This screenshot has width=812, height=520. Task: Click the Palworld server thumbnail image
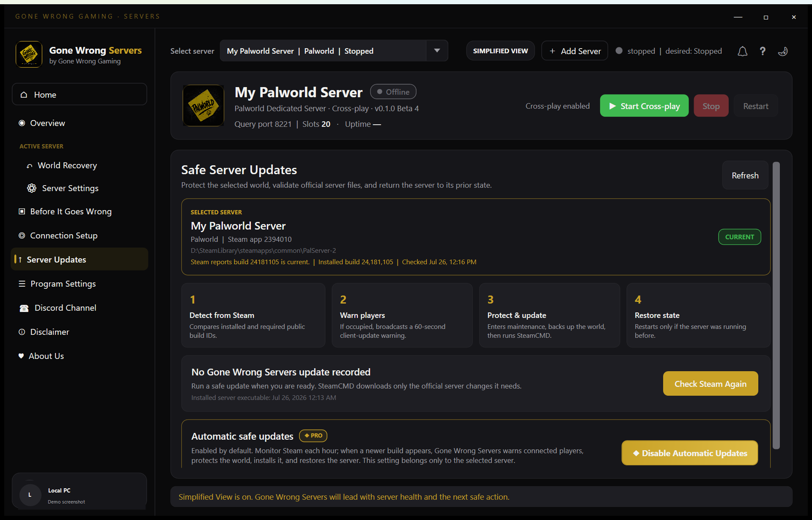click(203, 106)
